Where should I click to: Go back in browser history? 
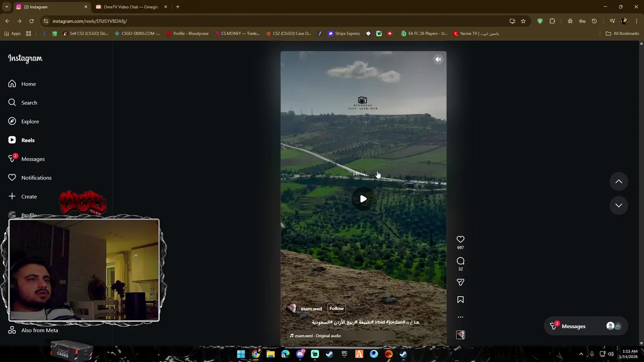click(7, 21)
